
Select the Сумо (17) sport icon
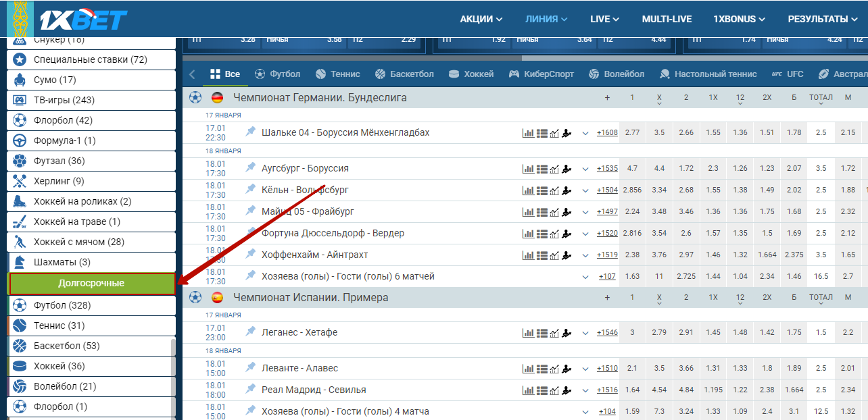(20, 80)
